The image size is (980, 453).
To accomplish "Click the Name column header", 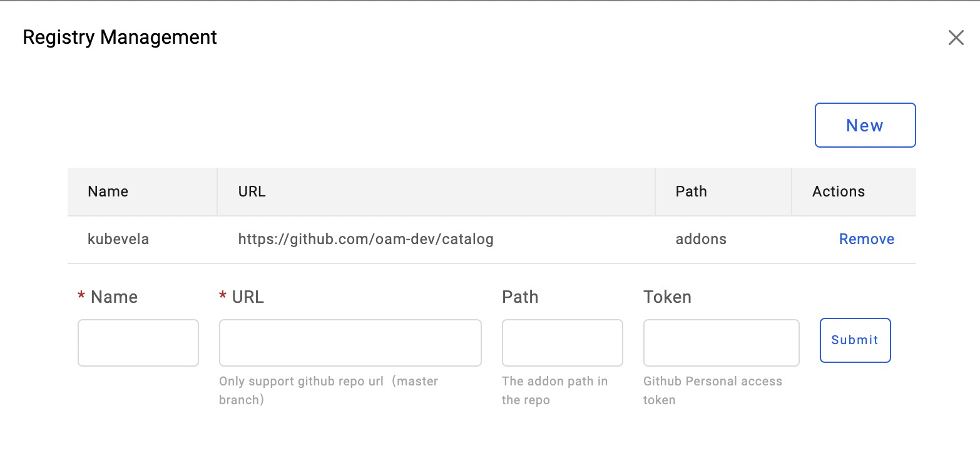I will pos(108,191).
